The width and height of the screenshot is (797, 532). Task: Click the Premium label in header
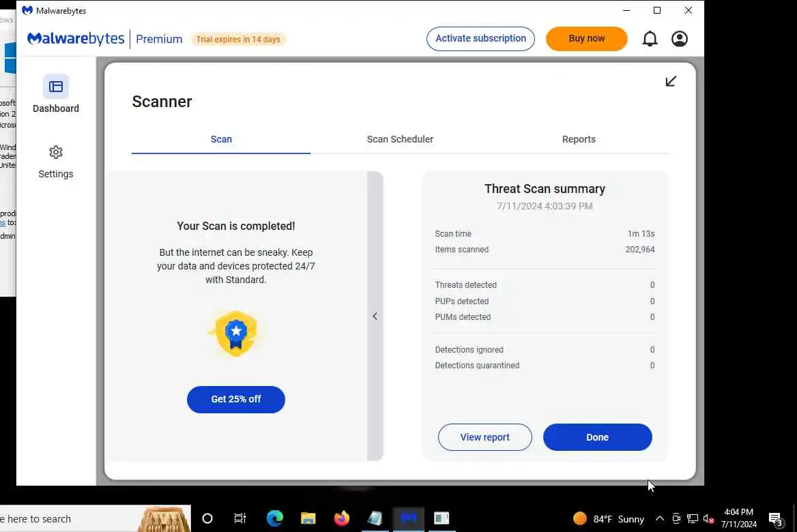[x=159, y=39]
